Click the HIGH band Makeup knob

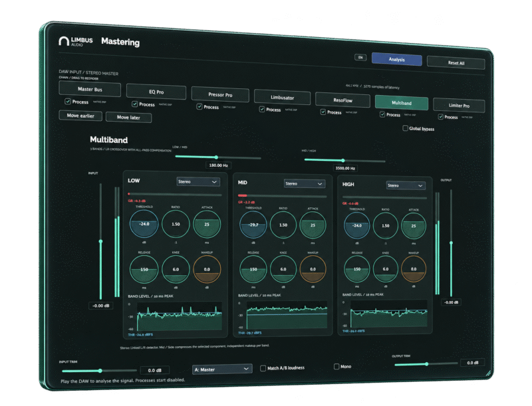414,269
